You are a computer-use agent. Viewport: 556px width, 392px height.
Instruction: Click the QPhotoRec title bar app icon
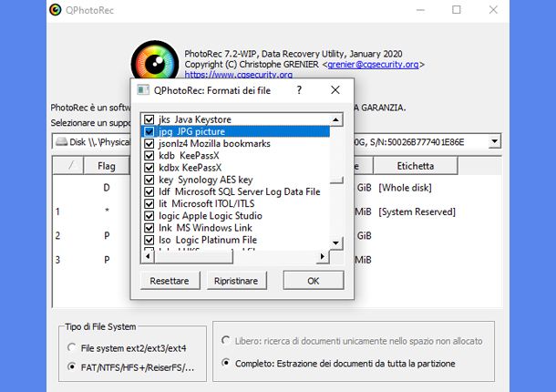(56, 10)
